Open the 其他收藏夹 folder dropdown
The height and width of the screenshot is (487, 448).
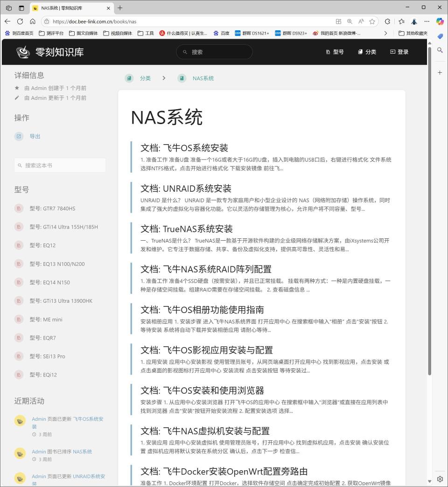[413, 33]
